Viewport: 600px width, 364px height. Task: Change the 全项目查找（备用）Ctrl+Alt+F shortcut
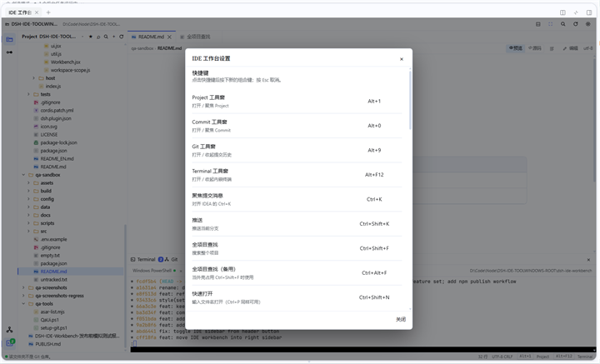(x=374, y=273)
